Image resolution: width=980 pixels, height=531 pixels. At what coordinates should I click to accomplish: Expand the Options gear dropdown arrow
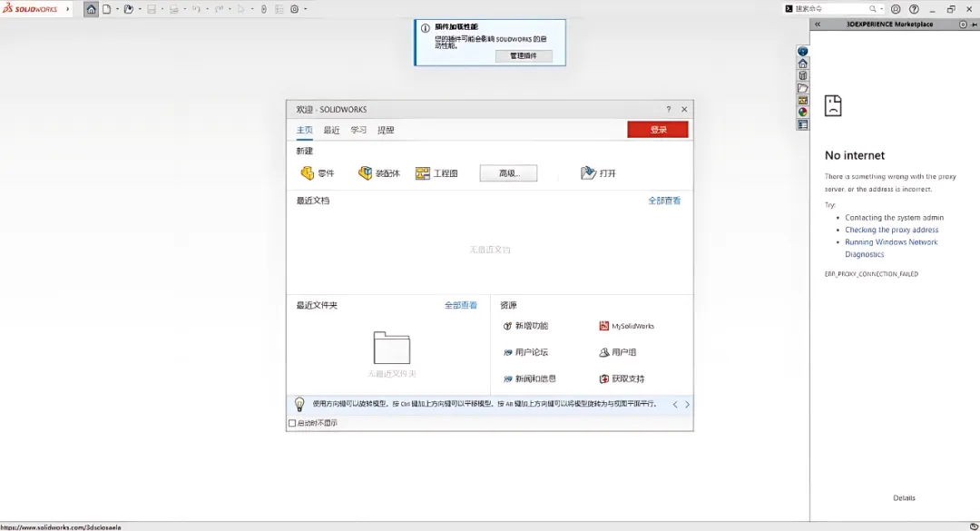click(x=306, y=9)
